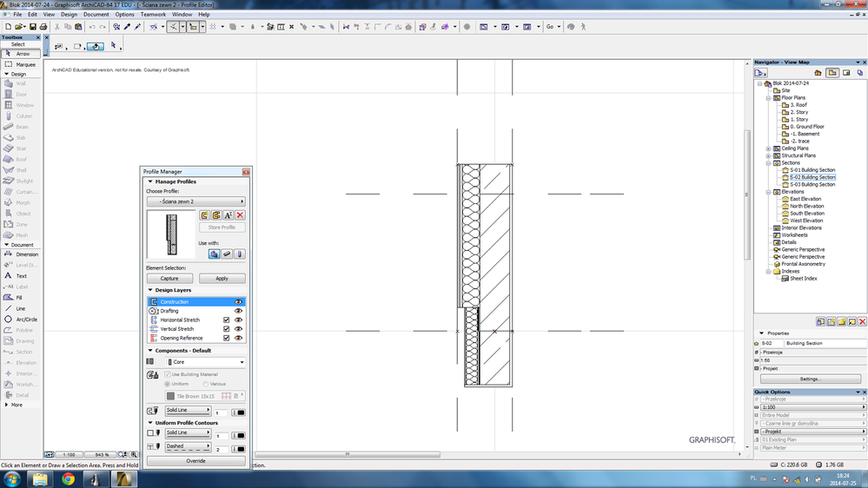The height and width of the screenshot is (488, 868).
Task: Activate the eyedropper pick-up parameters icon
Action: (128, 27)
